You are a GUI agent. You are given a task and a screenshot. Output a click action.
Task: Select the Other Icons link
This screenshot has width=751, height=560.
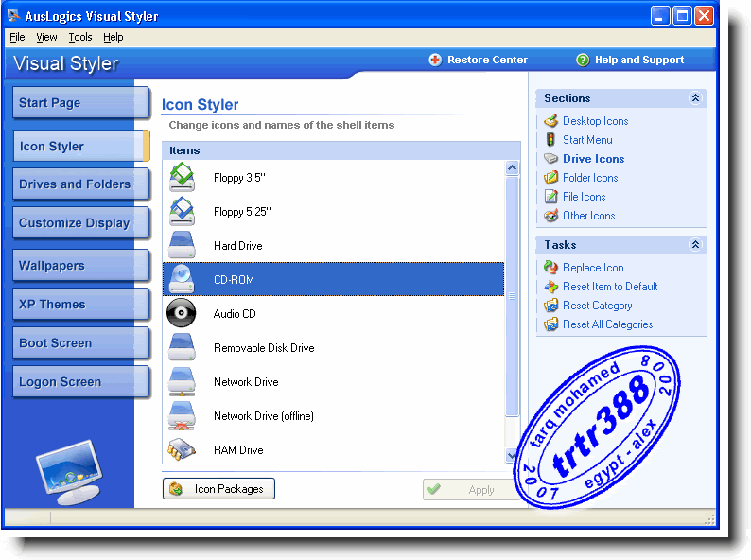(588, 216)
